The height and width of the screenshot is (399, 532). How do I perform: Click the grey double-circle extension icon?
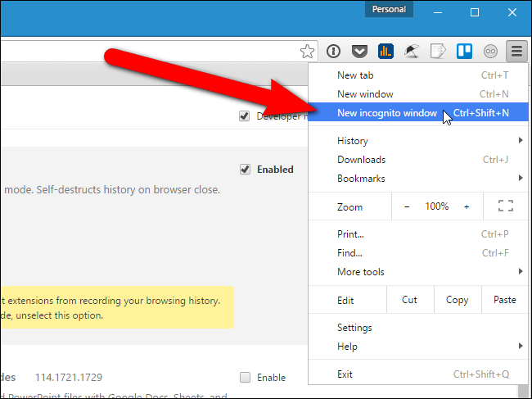[490, 52]
